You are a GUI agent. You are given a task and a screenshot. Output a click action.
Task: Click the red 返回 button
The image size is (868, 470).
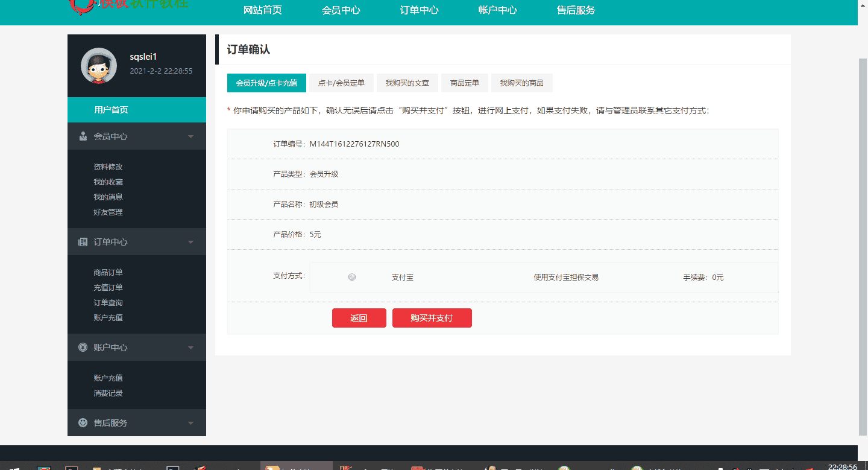(359, 318)
